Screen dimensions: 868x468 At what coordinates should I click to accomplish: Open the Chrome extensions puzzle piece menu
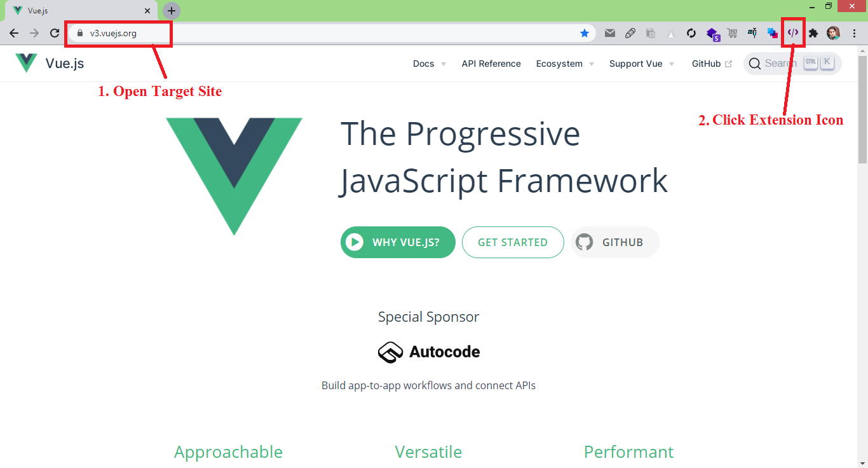click(813, 33)
